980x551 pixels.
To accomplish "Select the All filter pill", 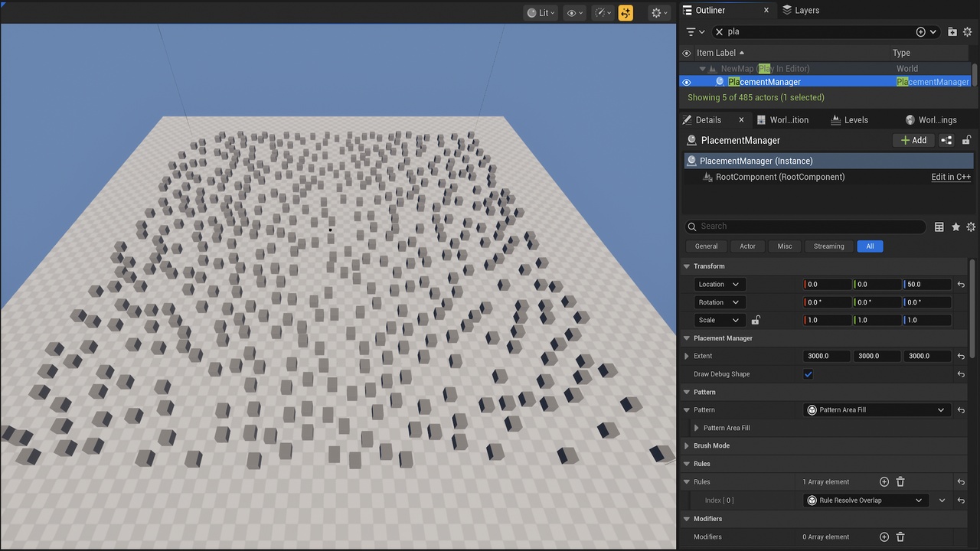I will pos(870,246).
